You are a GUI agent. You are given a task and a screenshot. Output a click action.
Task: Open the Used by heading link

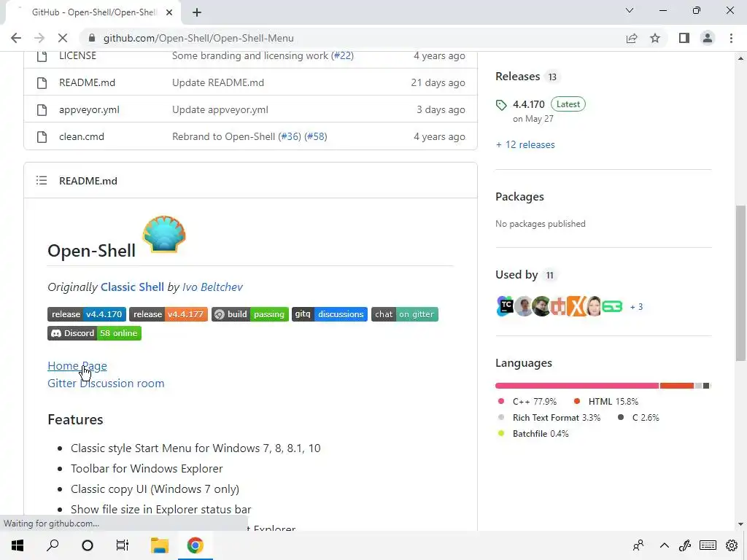click(516, 275)
